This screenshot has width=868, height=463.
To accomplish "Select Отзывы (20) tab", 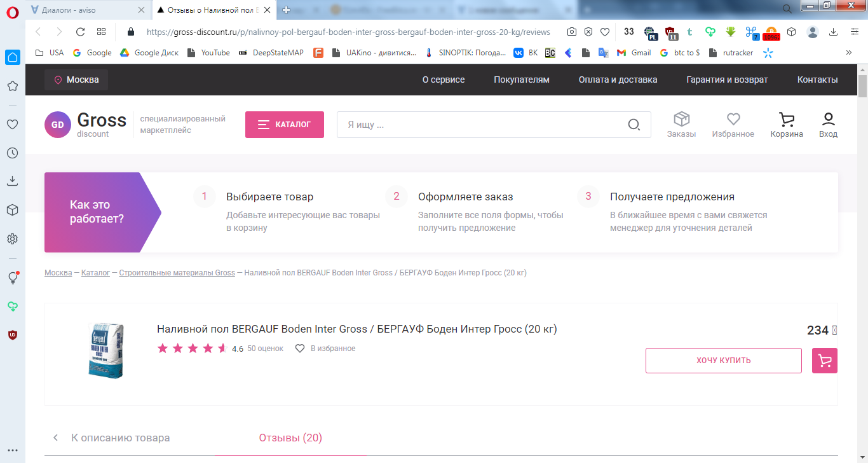I will pyautogui.click(x=290, y=438).
